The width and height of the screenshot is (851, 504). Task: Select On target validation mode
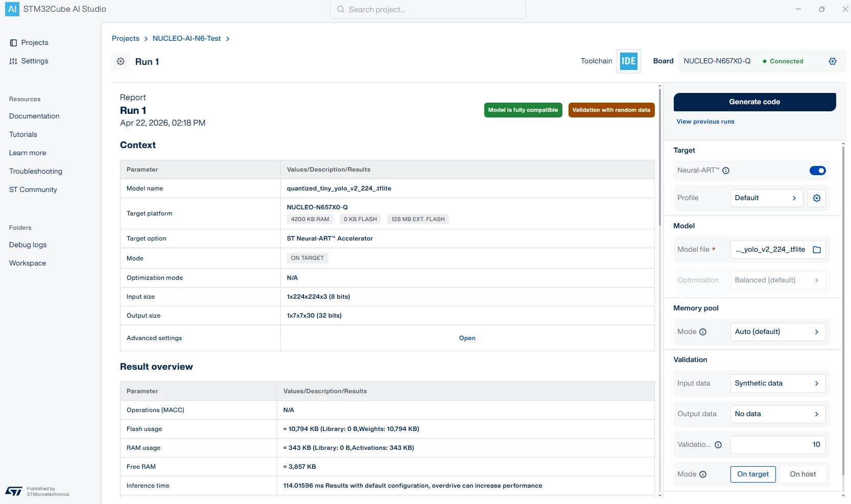pyautogui.click(x=753, y=474)
